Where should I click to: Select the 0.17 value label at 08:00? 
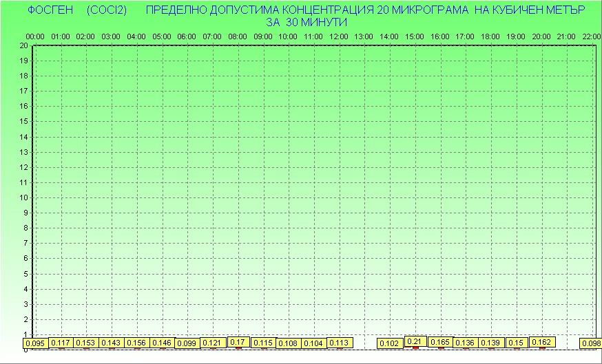point(238,342)
